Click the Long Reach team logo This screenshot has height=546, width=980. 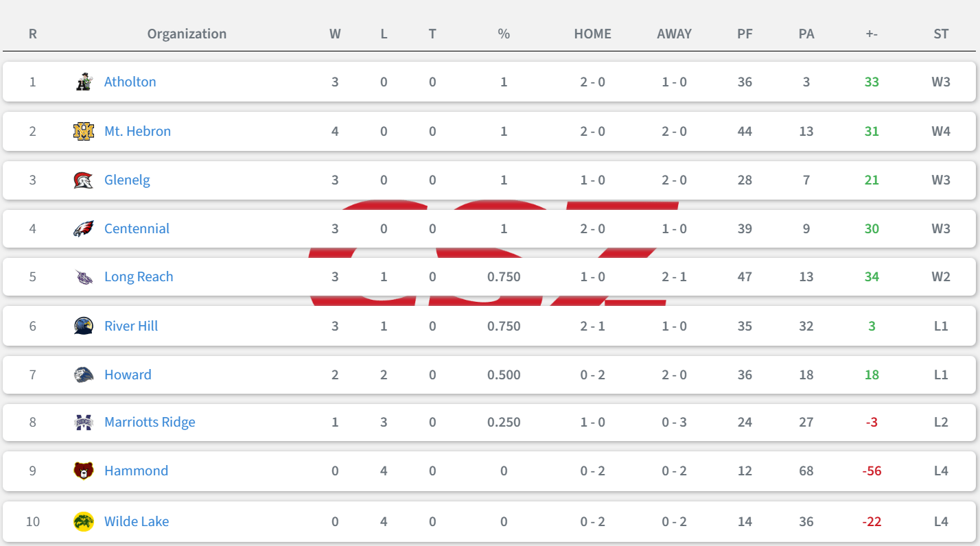pos(84,277)
